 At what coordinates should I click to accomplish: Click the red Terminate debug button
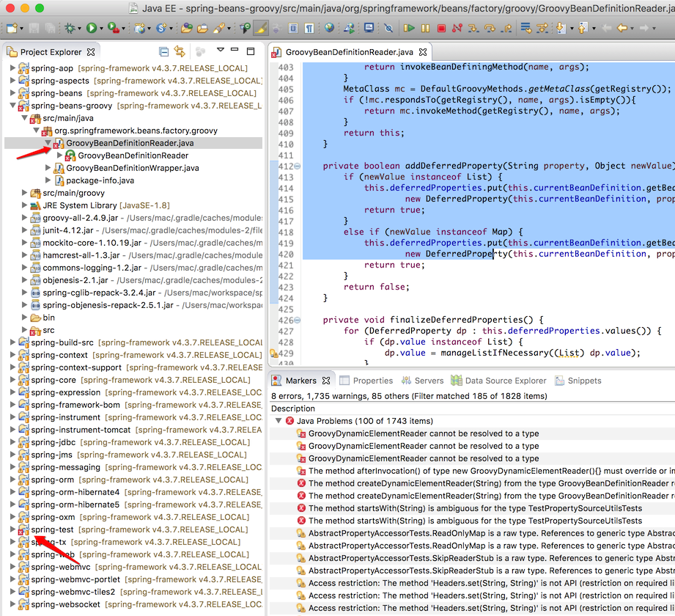coord(441,29)
